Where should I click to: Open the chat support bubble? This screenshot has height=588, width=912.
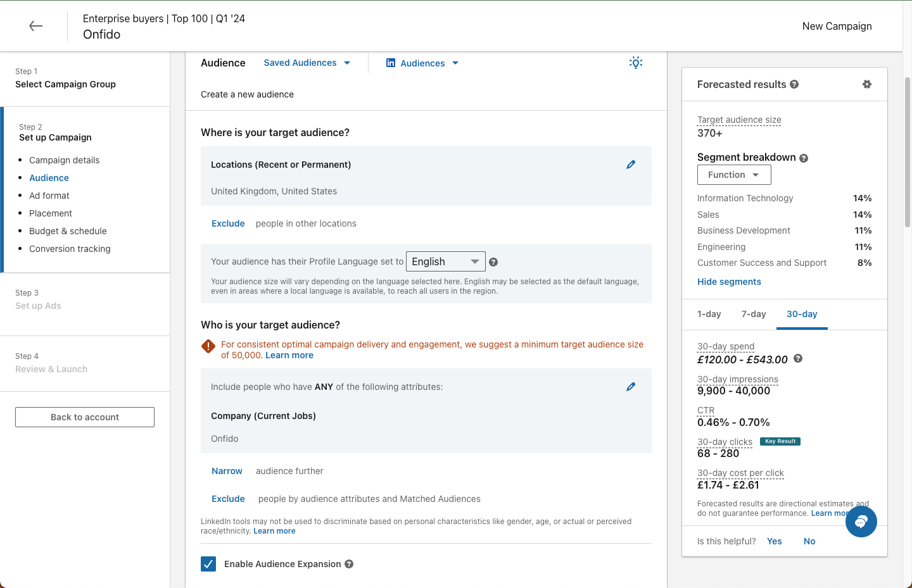(861, 522)
